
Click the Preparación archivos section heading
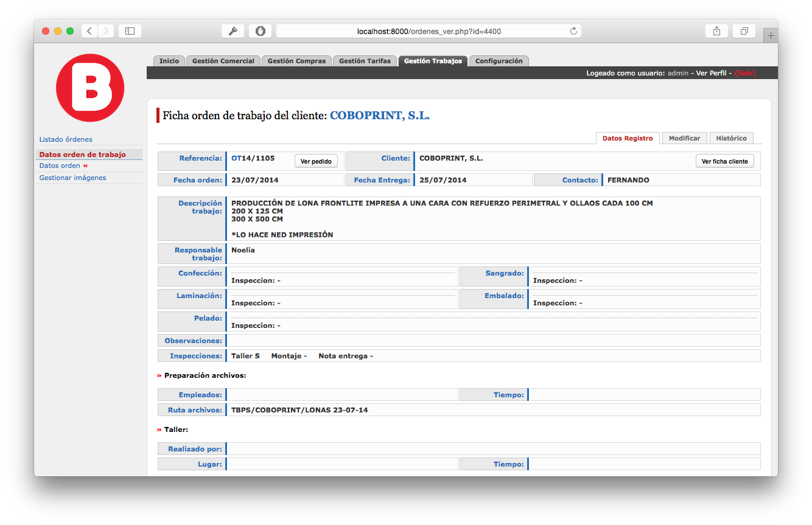click(205, 375)
